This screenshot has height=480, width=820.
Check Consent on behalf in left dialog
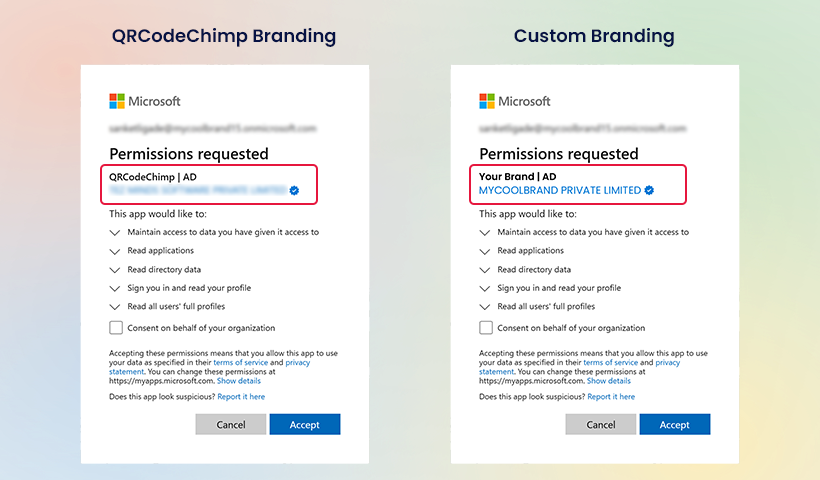click(x=116, y=328)
